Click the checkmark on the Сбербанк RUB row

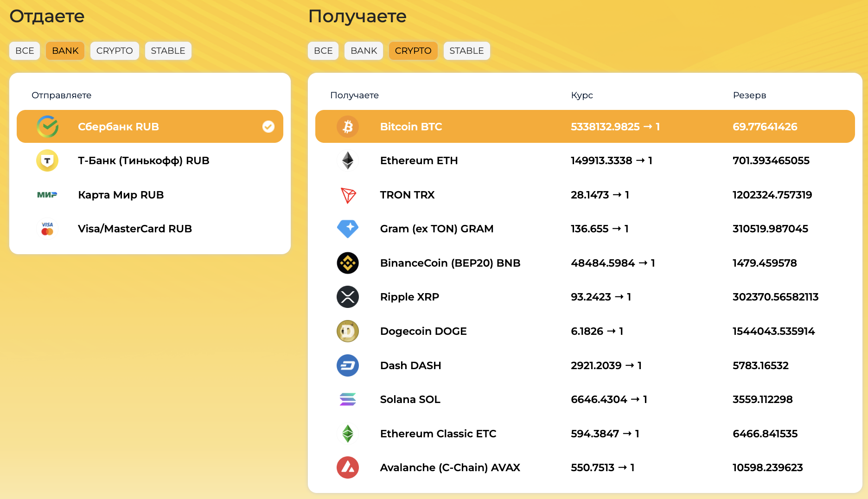pyautogui.click(x=268, y=127)
